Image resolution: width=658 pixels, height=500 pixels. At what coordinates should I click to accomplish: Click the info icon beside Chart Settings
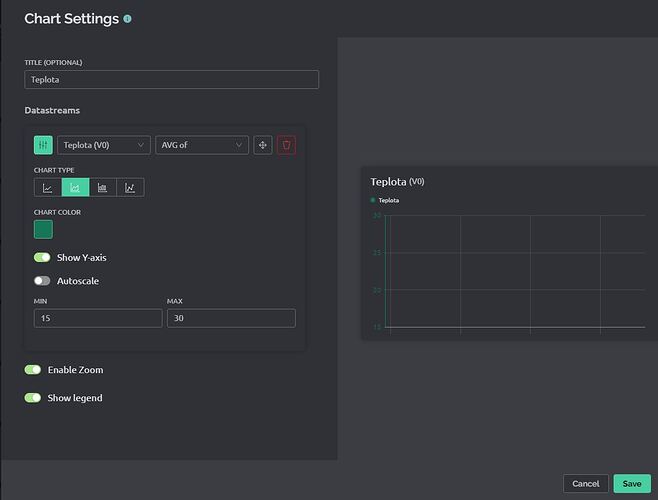click(x=128, y=19)
